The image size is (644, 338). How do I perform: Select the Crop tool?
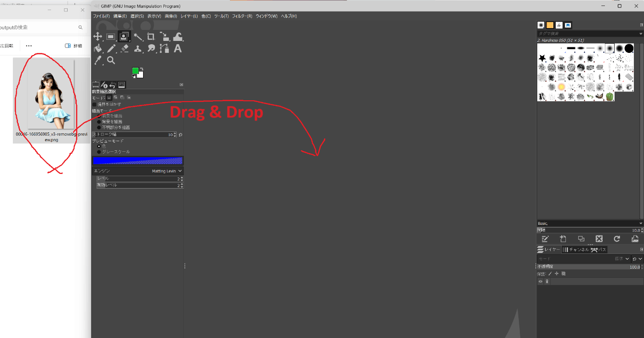point(151,37)
